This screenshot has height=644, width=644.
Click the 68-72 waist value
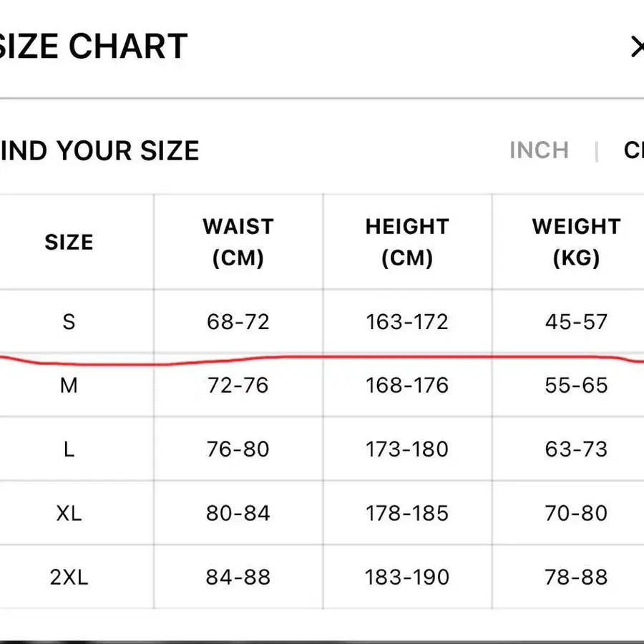click(238, 322)
